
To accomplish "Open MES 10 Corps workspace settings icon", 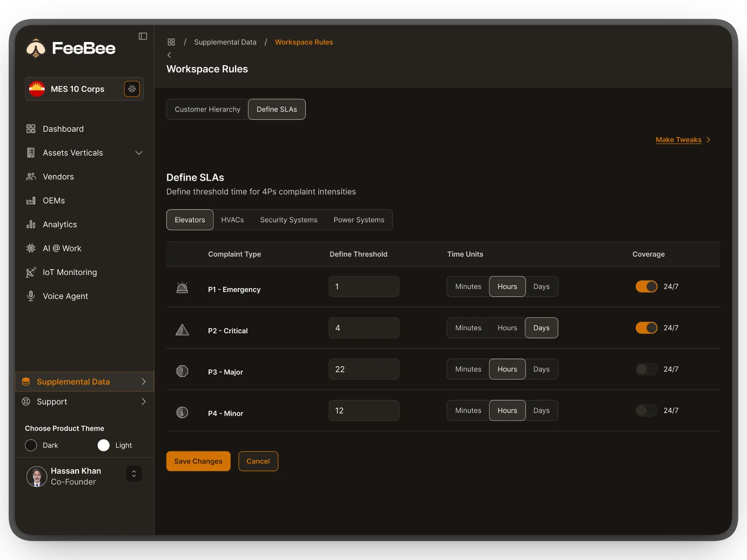I will 132,89.
